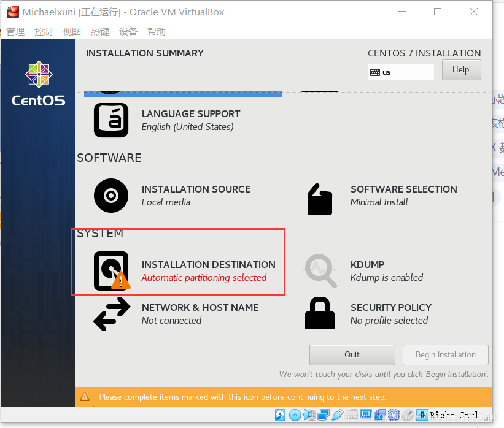Click the optical disc status icon
504x428 pixels.
(295, 415)
